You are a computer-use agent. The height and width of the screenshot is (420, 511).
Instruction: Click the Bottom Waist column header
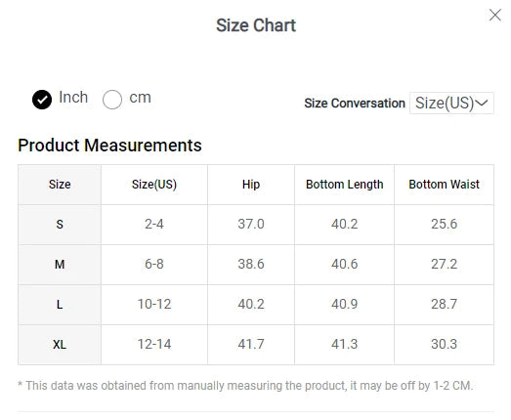click(x=445, y=185)
